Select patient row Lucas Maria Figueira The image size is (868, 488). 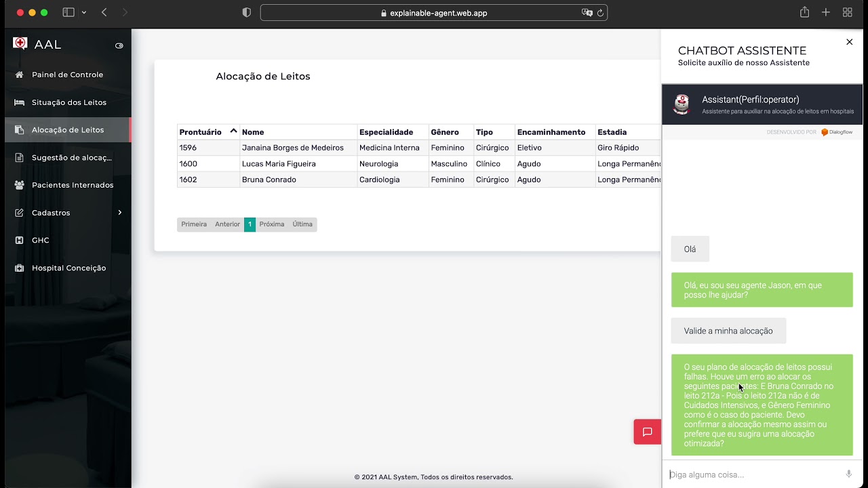tap(418, 163)
